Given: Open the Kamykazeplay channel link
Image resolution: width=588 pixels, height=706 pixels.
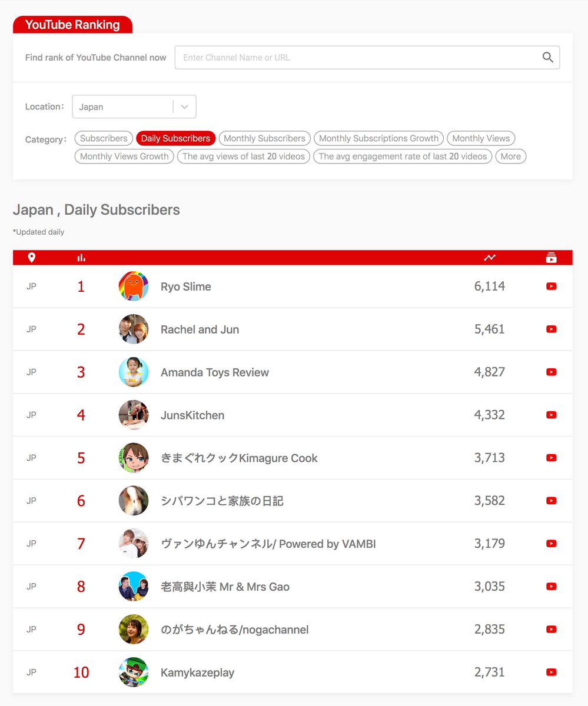Looking at the screenshot, I should (197, 672).
